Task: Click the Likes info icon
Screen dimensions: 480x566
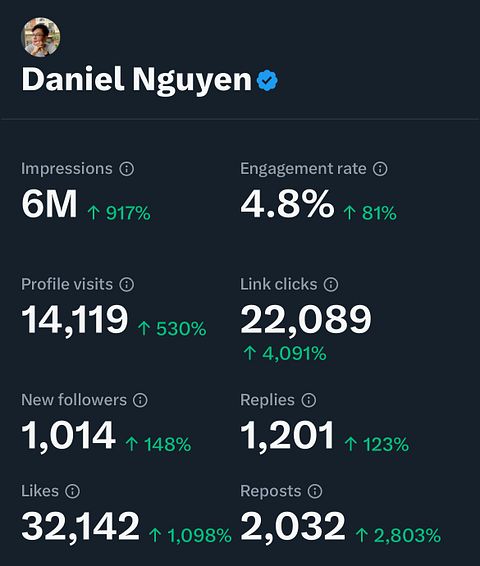Action: tap(73, 491)
